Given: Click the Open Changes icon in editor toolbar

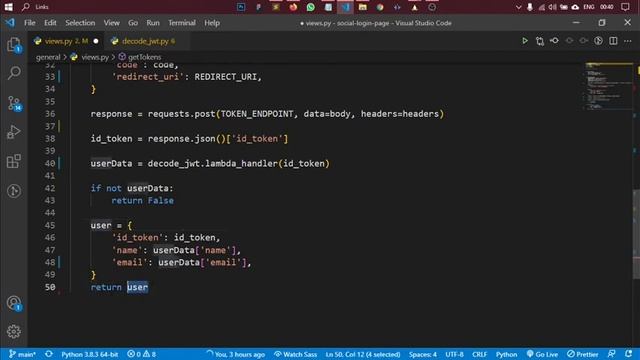Looking at the screenshot, I should 540,41.
